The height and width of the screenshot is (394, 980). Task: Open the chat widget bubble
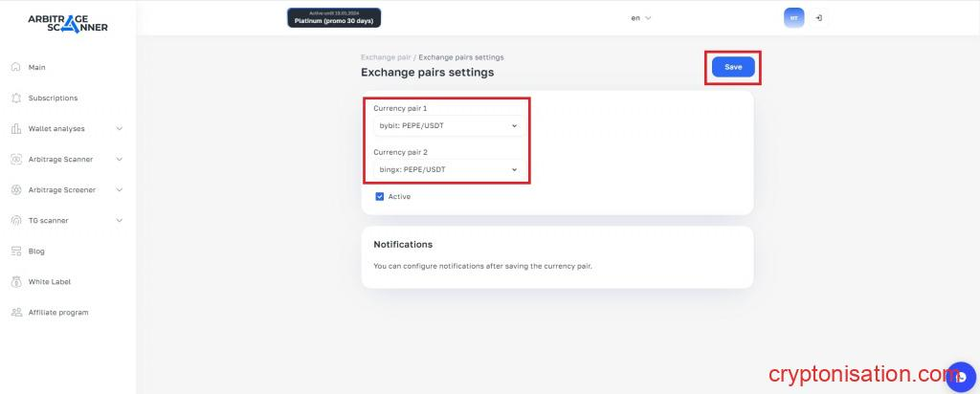click(960, 377)
